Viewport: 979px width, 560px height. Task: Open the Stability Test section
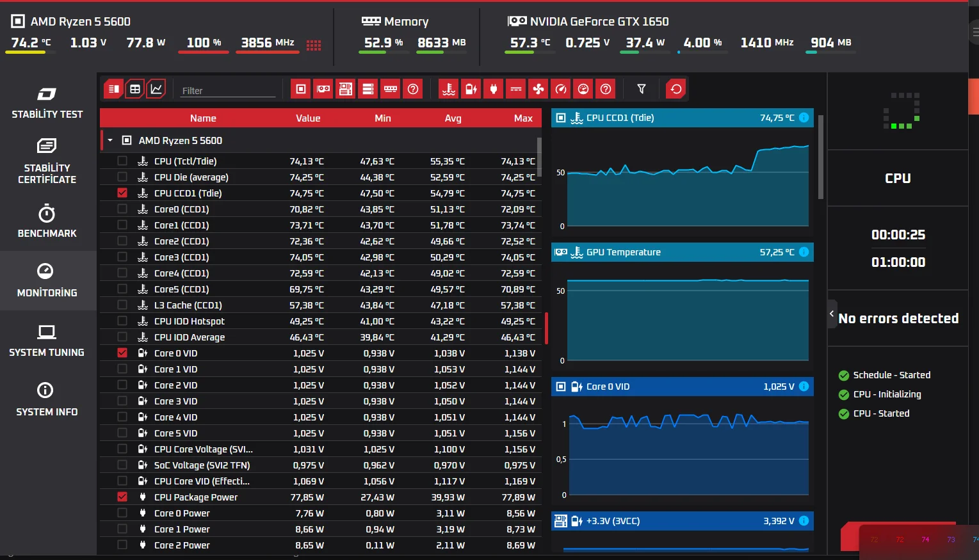click(x=47, y=103)
